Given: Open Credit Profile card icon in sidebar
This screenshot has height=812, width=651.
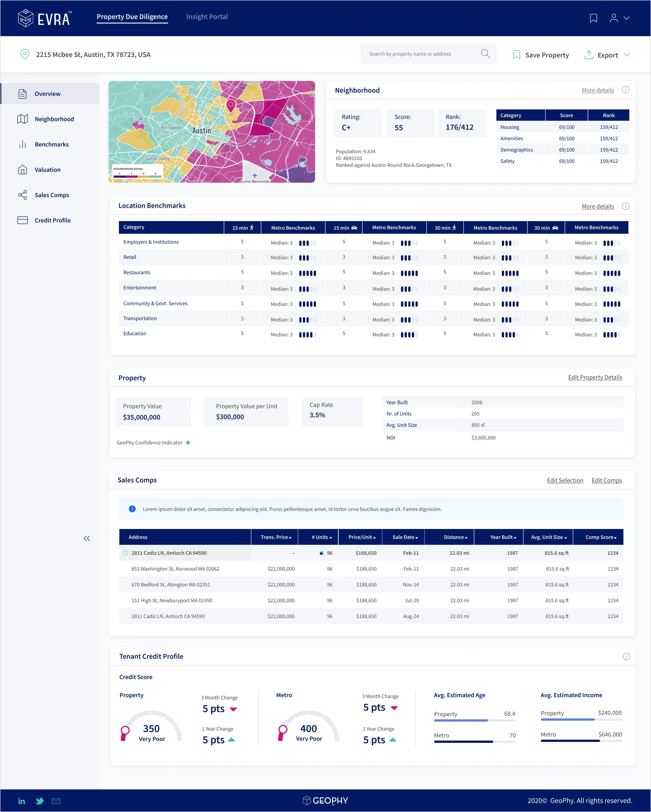Looking at the screenshot, I should coord(23,220).
